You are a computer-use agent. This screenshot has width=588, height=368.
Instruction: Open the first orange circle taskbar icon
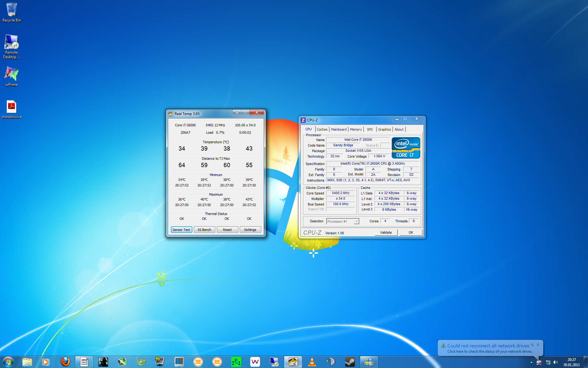point(198,362)
